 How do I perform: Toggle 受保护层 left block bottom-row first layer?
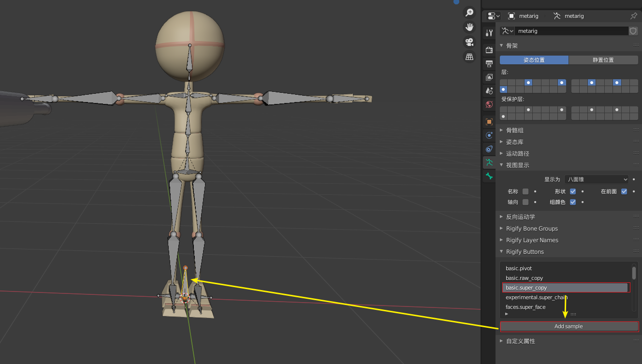click(x=503, y=116)
